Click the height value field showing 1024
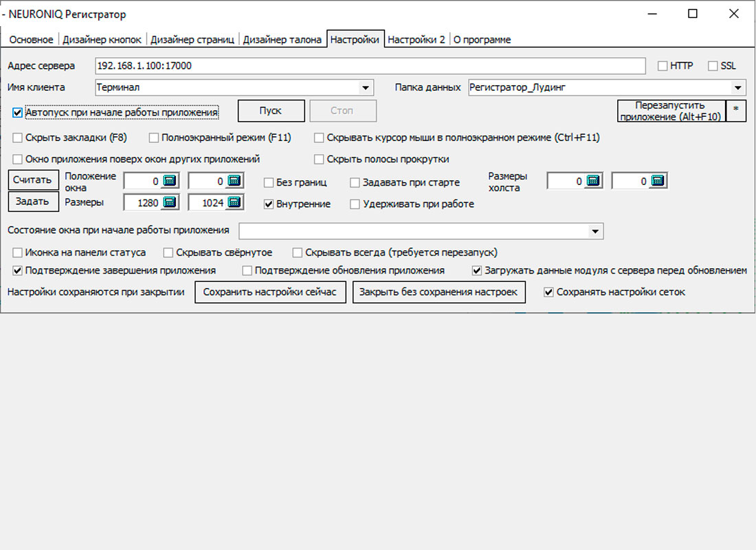756x550 pixels. [x=208, y=203]
